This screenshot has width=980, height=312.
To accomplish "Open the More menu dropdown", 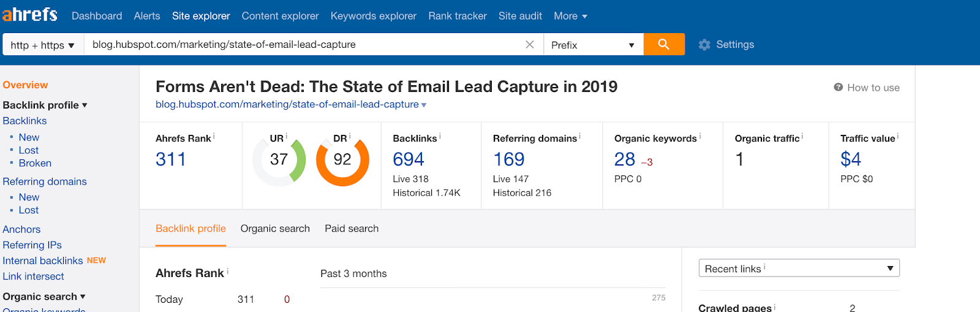I will pyautogui.click(x=570, y=16).
